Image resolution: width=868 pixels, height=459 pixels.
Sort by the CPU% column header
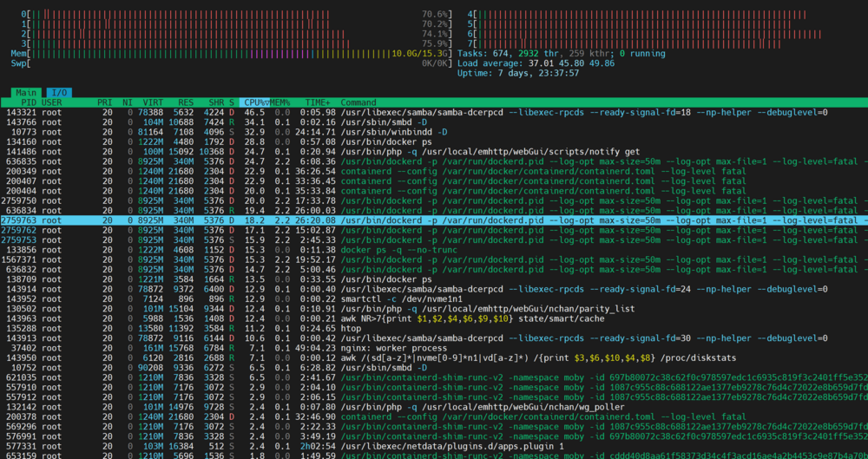[254, 102]
